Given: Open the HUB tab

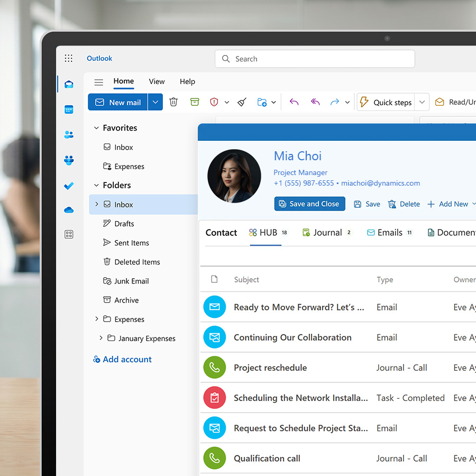Looking at the screenshot, I should coord(268,233).
